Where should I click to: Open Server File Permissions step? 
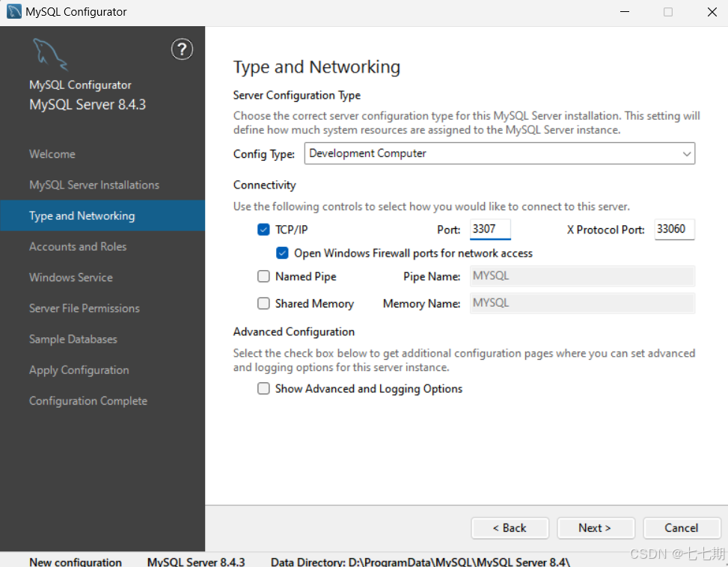point(85,308)
